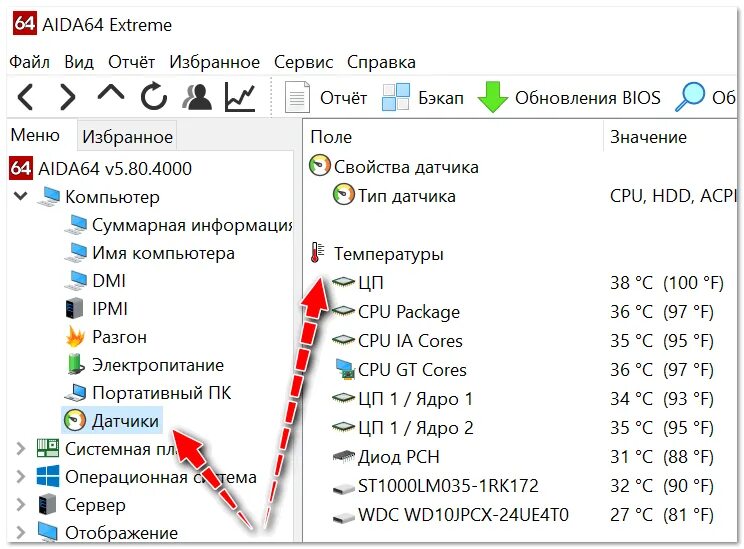Switch to the Меню tab
Image resolution: width=744 pixels, height=549 pixels.
[35, 135]
